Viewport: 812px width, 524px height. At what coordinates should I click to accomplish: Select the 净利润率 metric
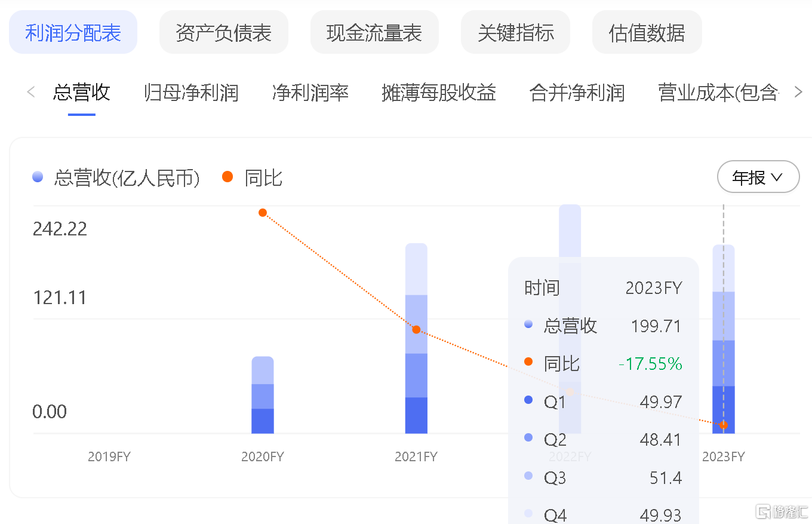click(x=310, y=93)
